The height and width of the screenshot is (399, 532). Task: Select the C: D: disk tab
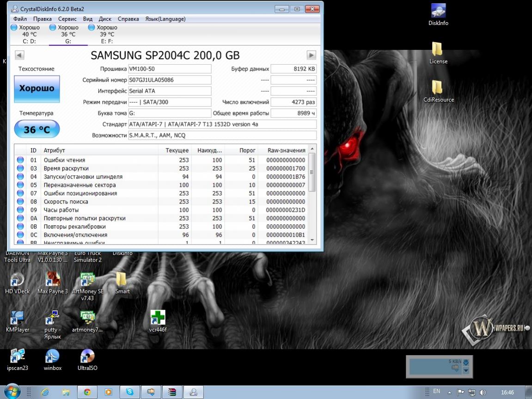click(x=29, y=34)
